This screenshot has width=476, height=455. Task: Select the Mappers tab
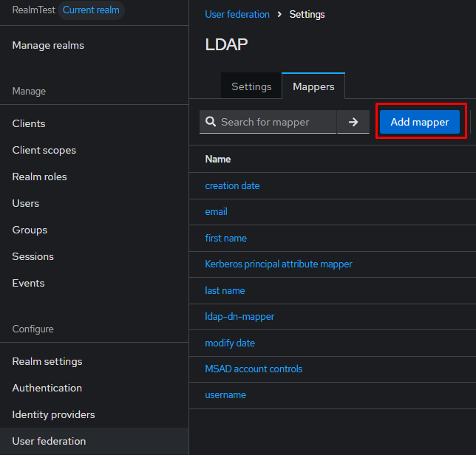(313, 86)
